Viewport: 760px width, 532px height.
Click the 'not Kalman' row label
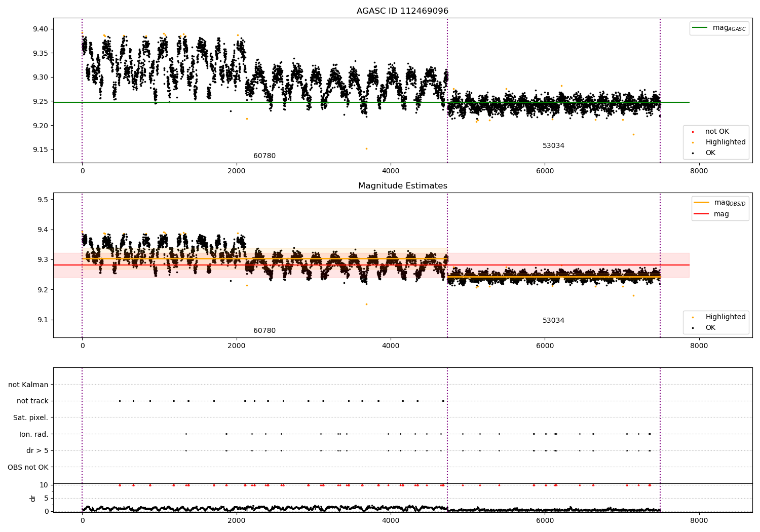pyautogui.click(x=28, y=385)
